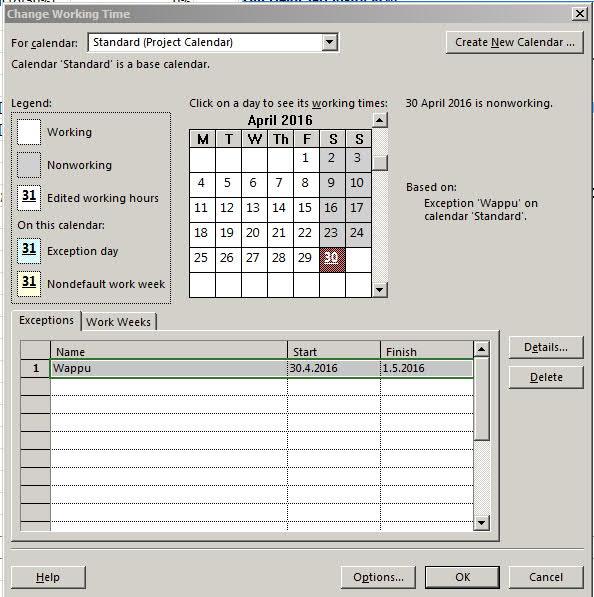Click the Wappu exception name cell
Image resolution: width=594 pixels, height=597 pixels.
pyautogui.click(x=169, y=369)
